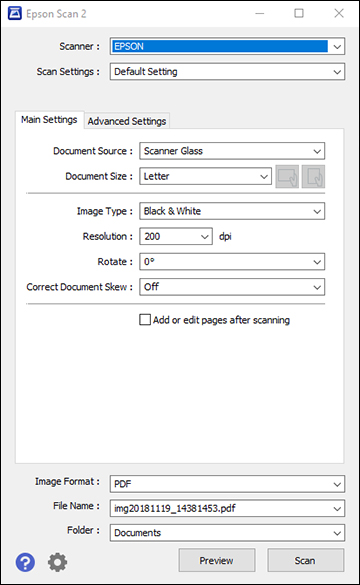The width and height of the screenshot is (360, 585).
Task: Select the landscape orientation icon
Action: (x=287, y=176)
